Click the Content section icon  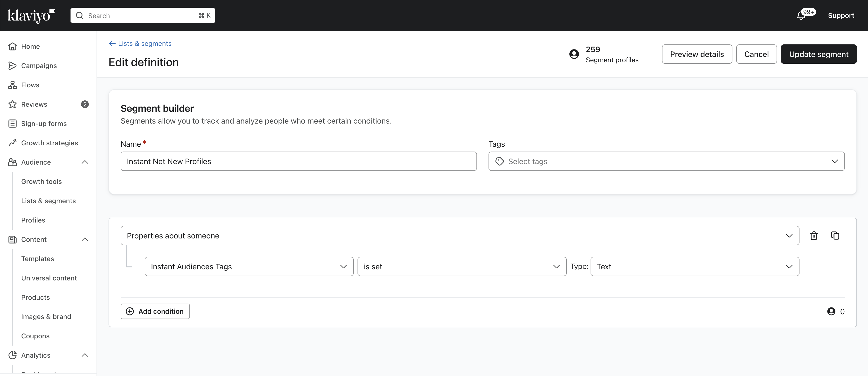coord(13,239)
